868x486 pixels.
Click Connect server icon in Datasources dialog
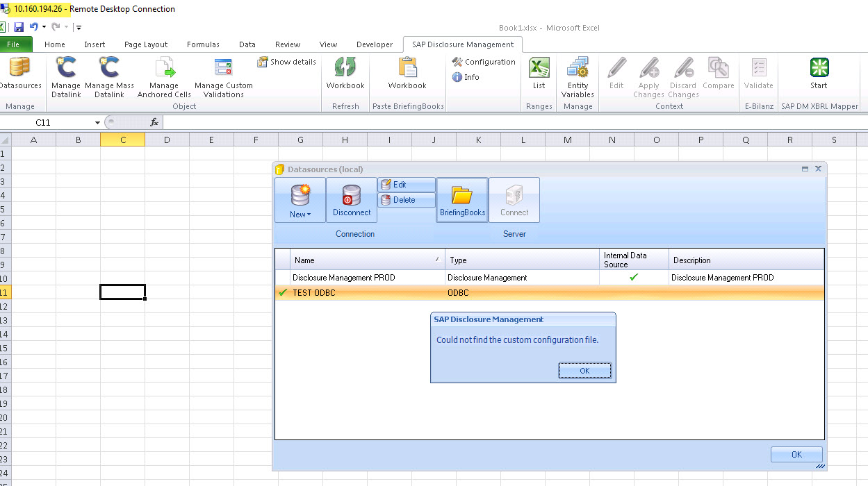[x=514, y=200]
